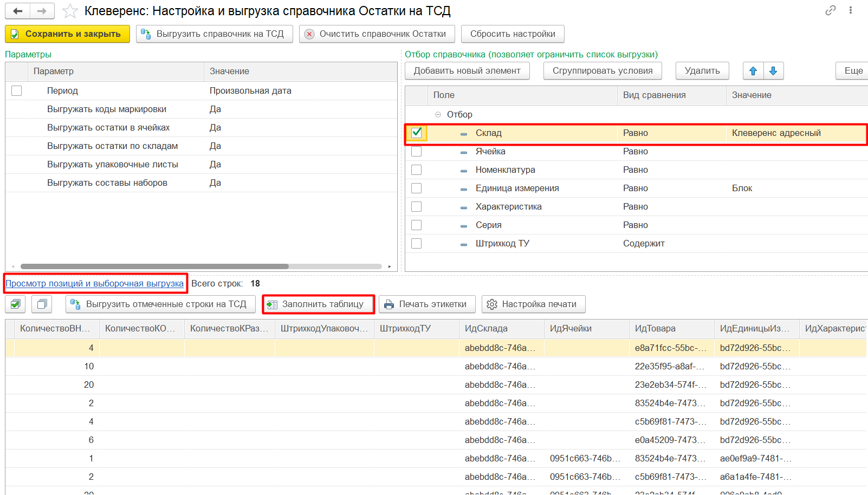This screenshot has height=495, width=868.
Task: Open the Еще menu
Action: click(853, 71)
